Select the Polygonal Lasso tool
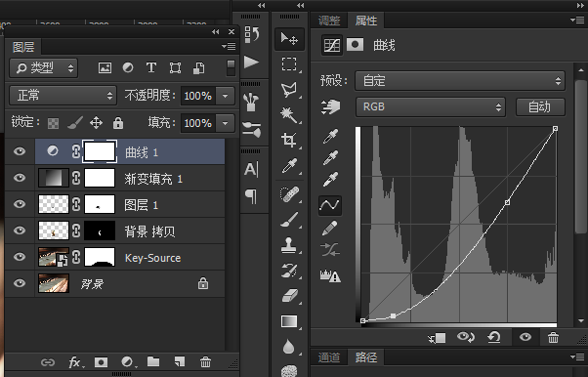This screenshot has height=377, width=588. tap(289, 90)
